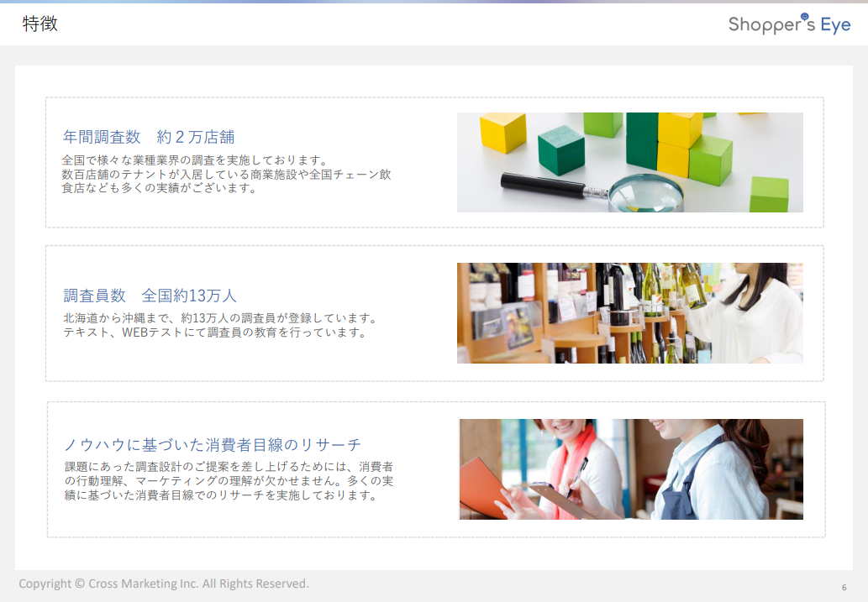Click the Cross Marketing Inc. copyright text
The width and height of the screenshot is (868, 602).
point(164,584)
